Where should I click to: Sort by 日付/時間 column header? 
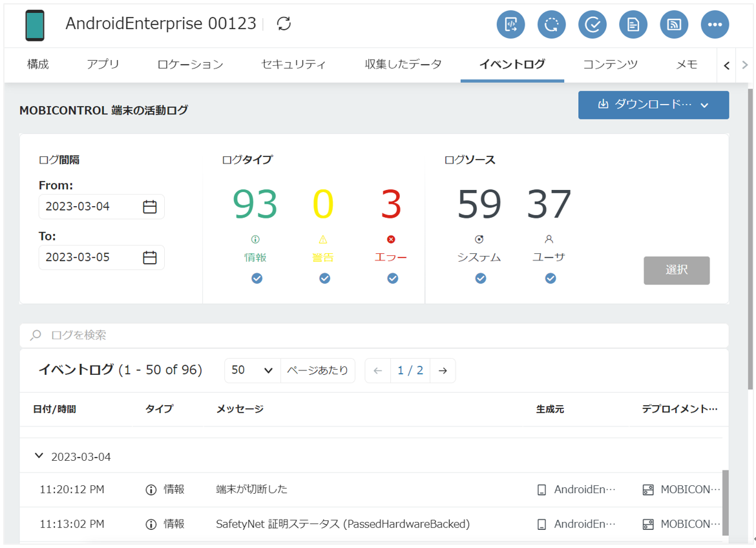click(x=54, y=409)
